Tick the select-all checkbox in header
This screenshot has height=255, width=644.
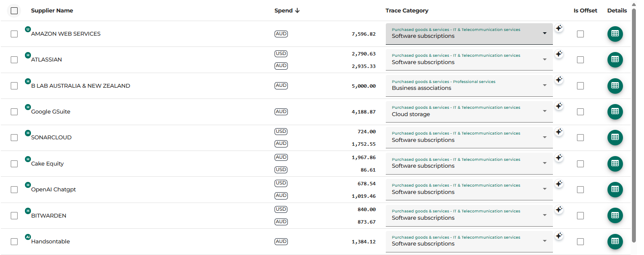(x=14, y=11)
